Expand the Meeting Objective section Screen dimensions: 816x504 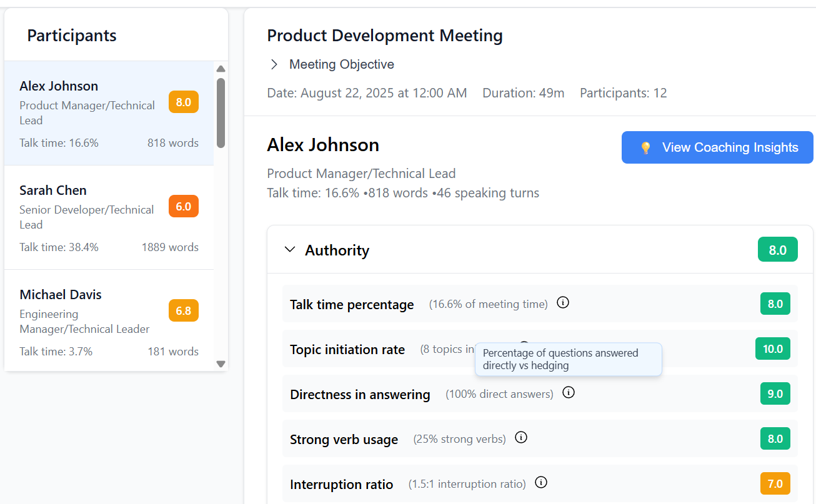[x=274, y=64]
